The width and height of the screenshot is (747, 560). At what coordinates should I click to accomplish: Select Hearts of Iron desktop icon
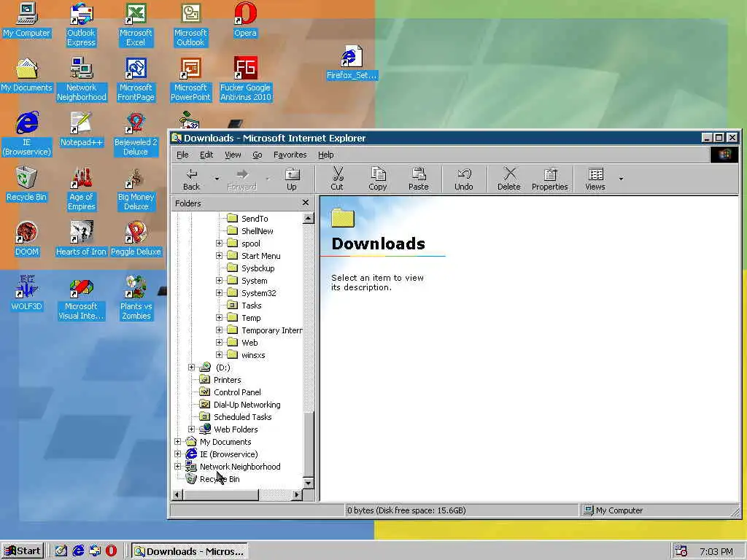81,239
